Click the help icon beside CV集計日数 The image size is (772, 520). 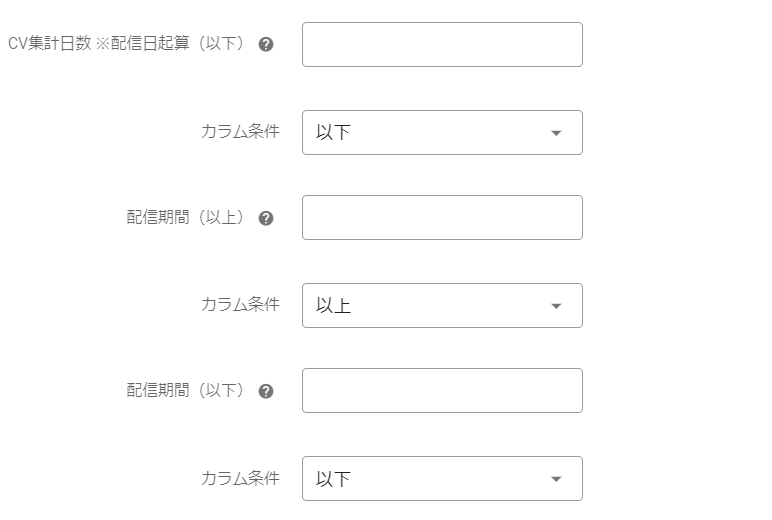click(266, 45)
